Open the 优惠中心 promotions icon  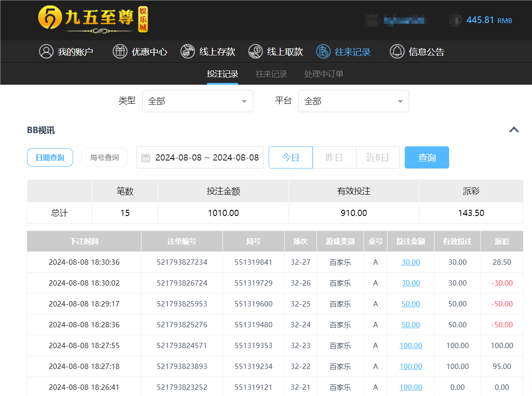click(x=119, y=51)
